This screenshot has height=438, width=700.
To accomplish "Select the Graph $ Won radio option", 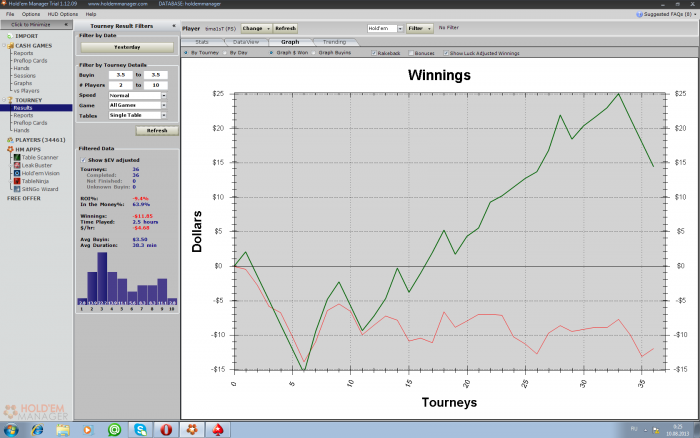I will [271, 53].
